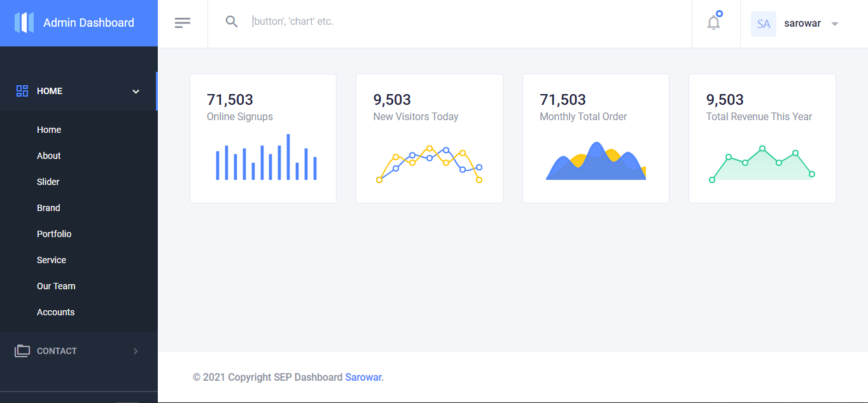The image size is (868, 403).
Task: Click the CONTACT folder icon in sidebar
Action: (22, 351)
